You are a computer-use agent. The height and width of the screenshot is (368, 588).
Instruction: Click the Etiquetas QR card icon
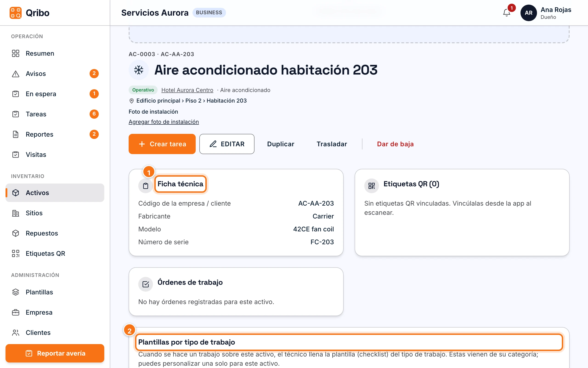pyautogui.click(x=371, y=186)
